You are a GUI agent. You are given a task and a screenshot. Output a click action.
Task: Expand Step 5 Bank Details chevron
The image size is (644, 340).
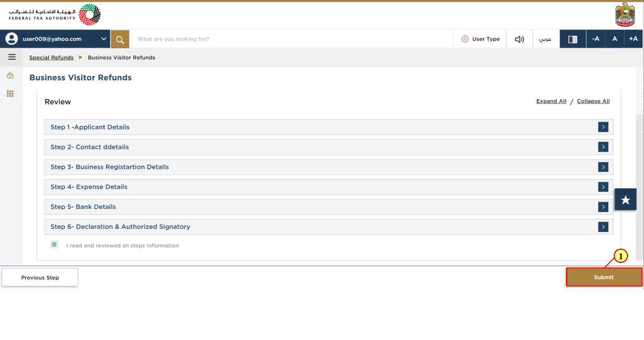point(603,207)
